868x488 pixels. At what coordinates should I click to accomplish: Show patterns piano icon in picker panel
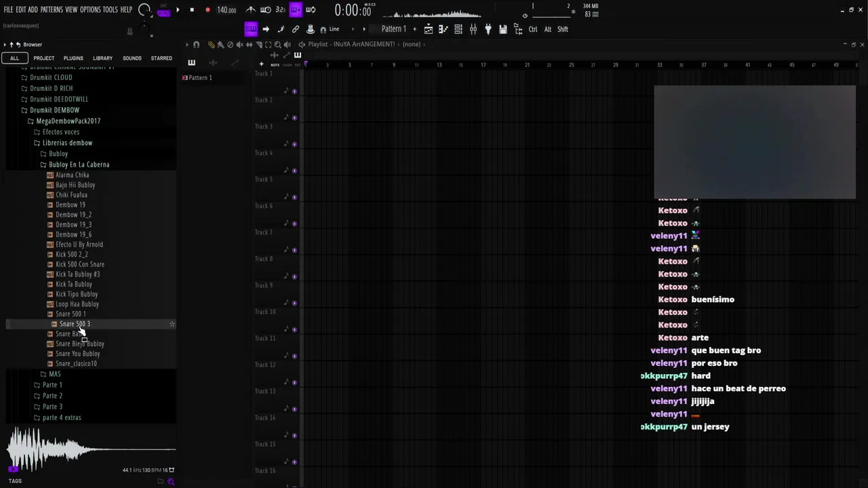191,63
